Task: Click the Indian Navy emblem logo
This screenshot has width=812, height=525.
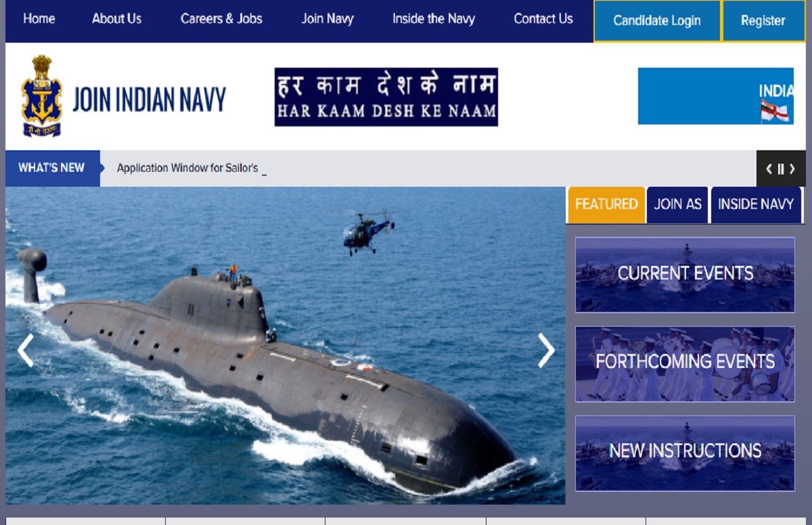Action: tap(41, 97)
